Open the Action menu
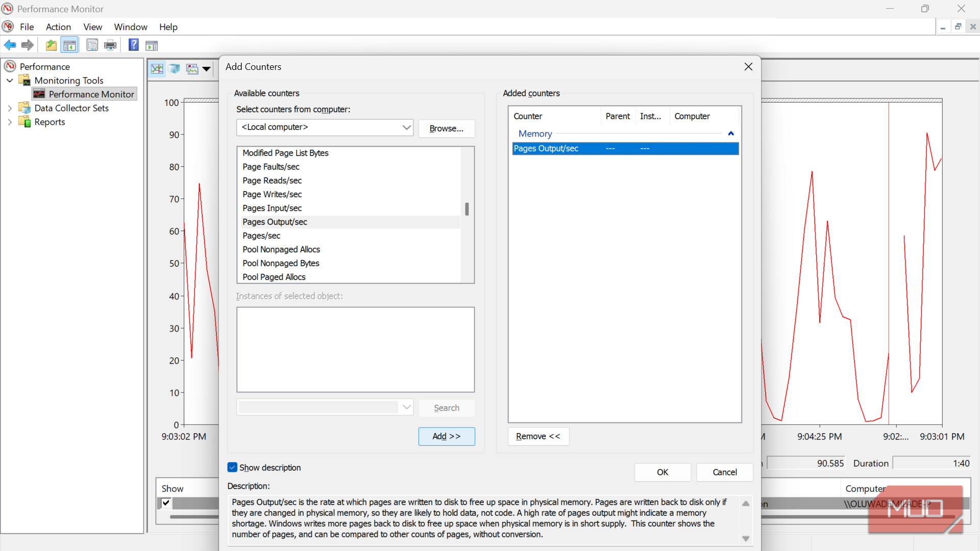 point(58,27)
